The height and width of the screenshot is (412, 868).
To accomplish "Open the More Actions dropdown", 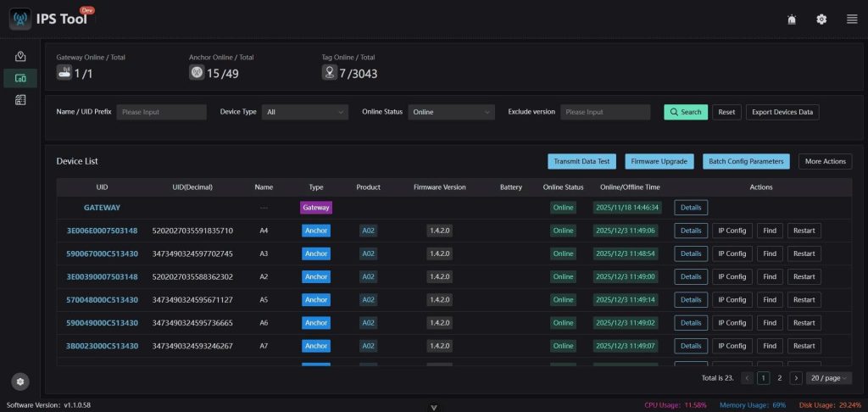I will (x=825, y=161).
